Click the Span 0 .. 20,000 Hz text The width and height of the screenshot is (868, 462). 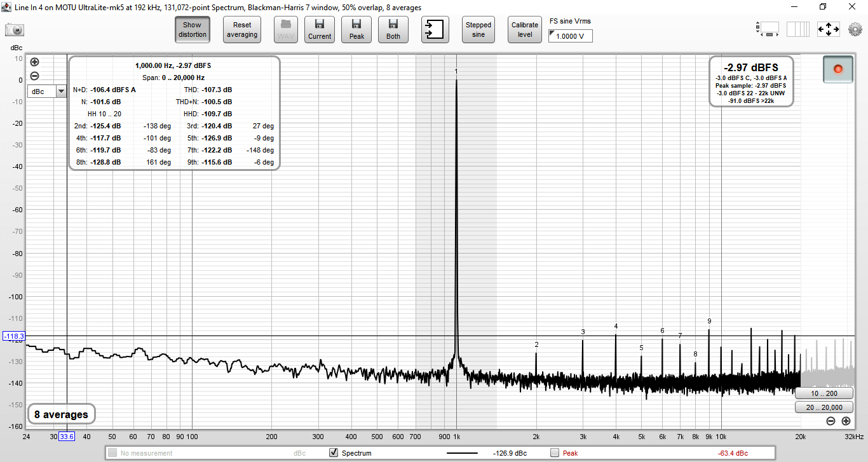[173, 78]
